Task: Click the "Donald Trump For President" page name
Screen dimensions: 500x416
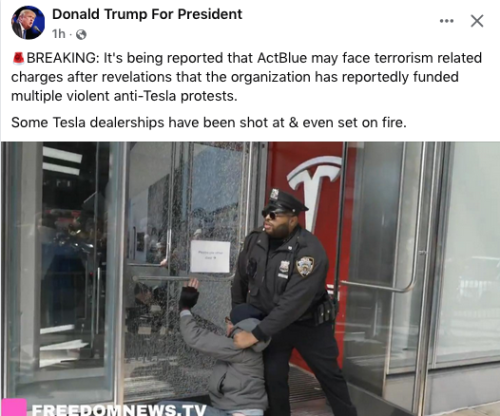Action: [147, 14]
